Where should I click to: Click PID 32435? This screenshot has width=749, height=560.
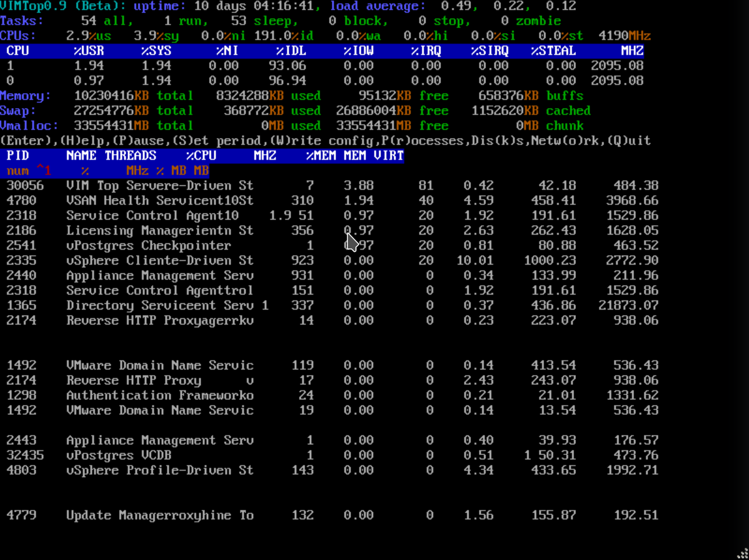point(26,455)
